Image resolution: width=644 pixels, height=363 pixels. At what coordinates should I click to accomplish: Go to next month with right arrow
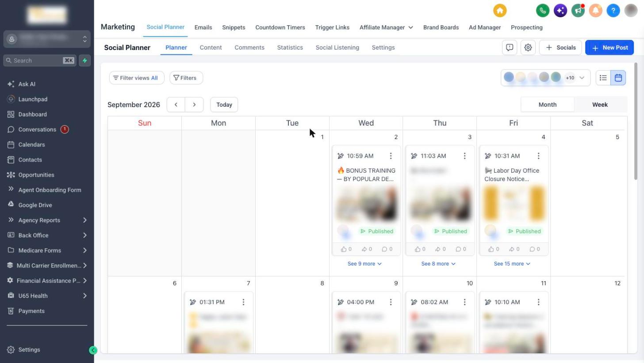tap(194, 104)
